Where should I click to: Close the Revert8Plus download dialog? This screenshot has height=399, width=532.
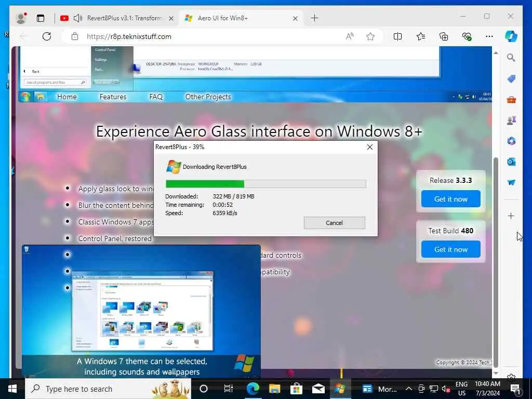point(370,147)
